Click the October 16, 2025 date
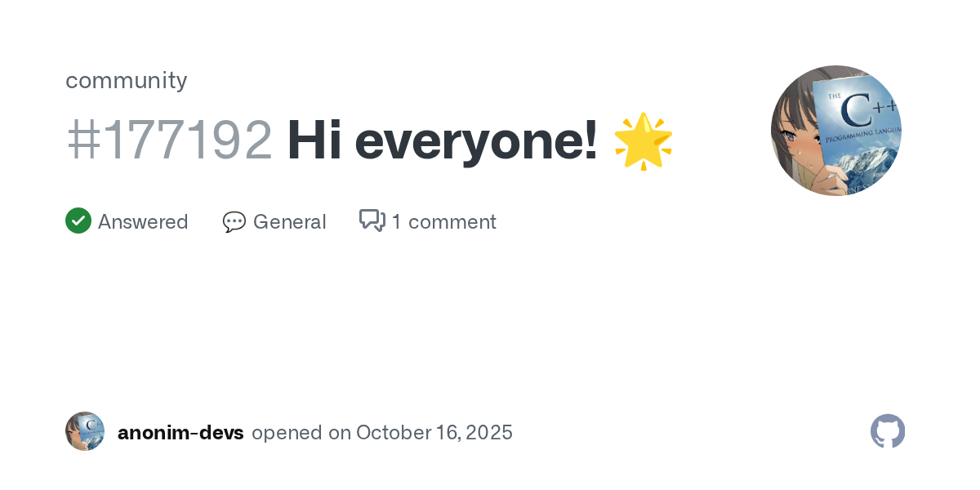Image resolution: width=980 pixels, height=490 pixels. (434, 433)
